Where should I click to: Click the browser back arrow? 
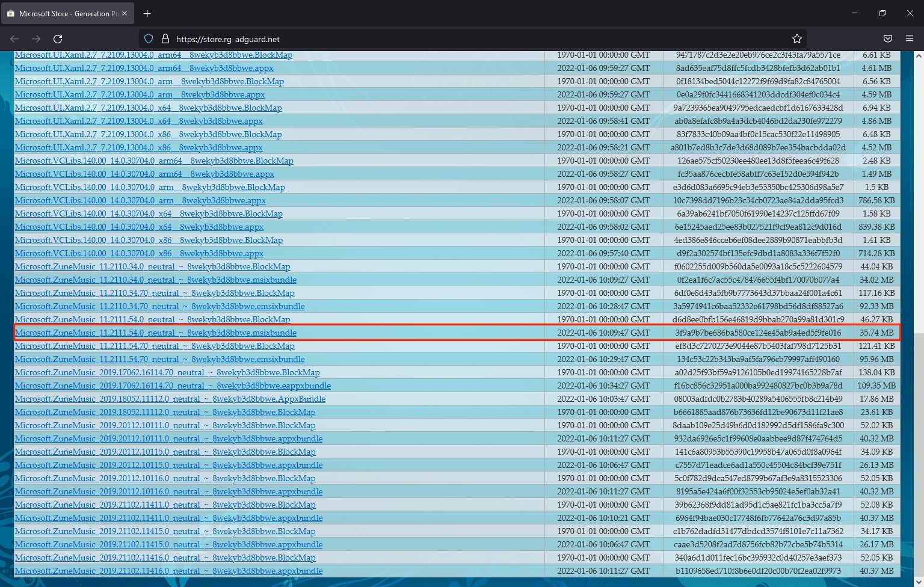tap(14, 38)
